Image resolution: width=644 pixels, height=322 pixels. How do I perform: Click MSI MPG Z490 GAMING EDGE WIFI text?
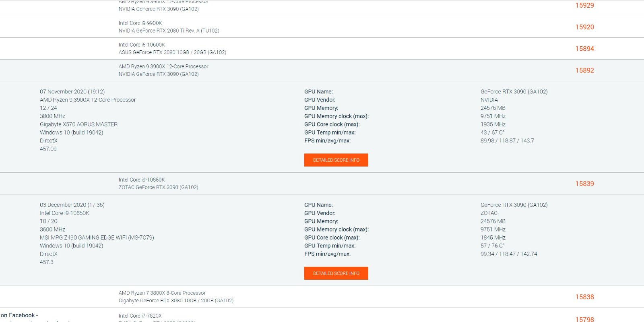tap(97, 237)
